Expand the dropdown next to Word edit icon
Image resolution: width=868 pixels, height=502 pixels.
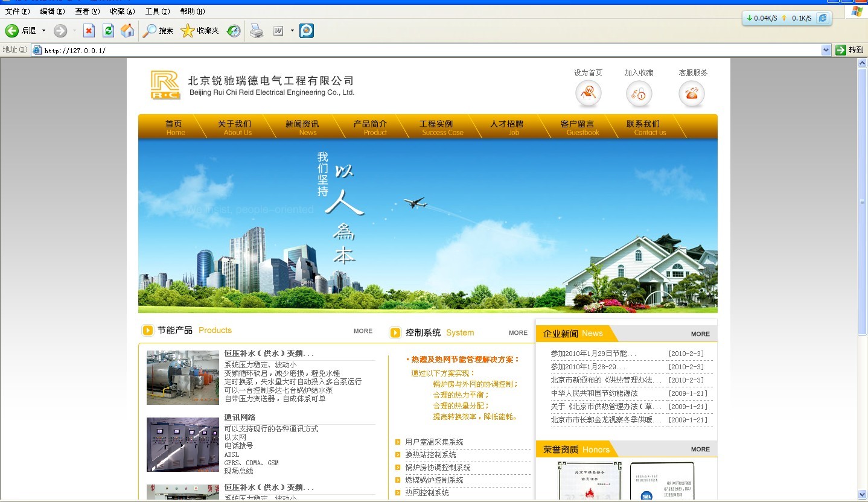(x=292, y=31)
